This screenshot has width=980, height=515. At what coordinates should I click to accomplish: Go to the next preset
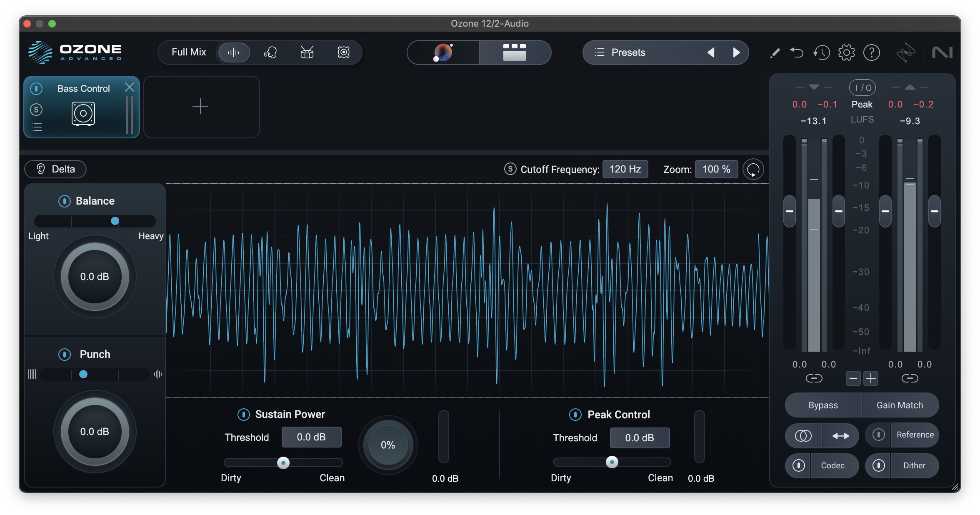pyautogui.click(x=736, y=52)
